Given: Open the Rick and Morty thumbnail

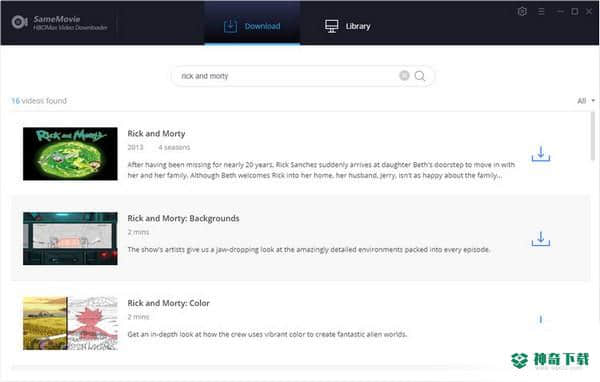Looking at the screenshot, I should point(70,154).
